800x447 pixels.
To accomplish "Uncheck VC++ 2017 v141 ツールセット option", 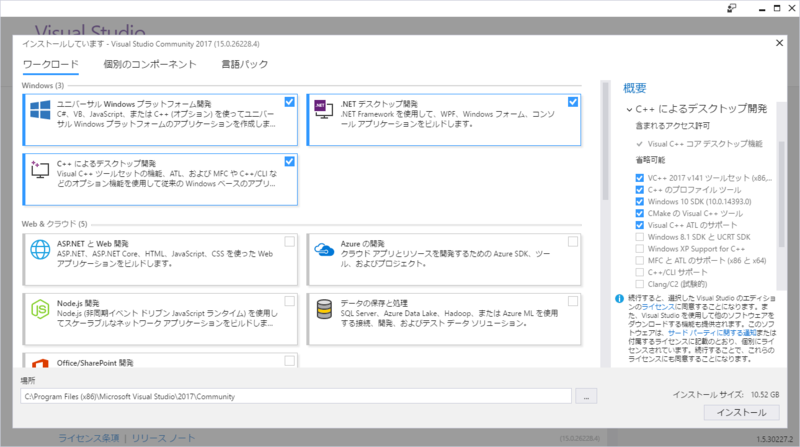I will (x=639, y=178).
